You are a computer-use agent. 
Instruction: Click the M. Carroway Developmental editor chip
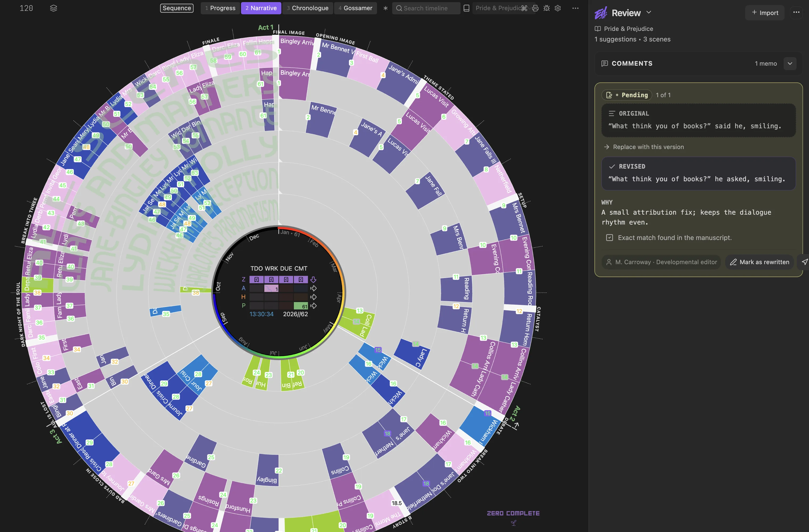661,262
